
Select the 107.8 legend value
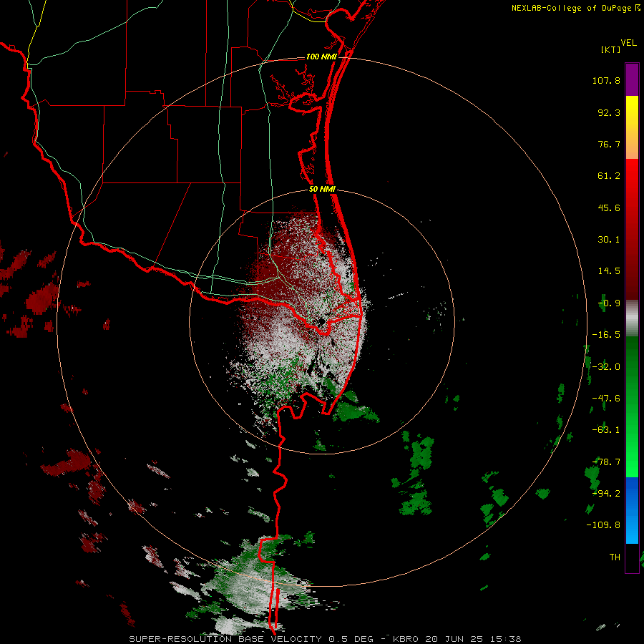[606, 80]
